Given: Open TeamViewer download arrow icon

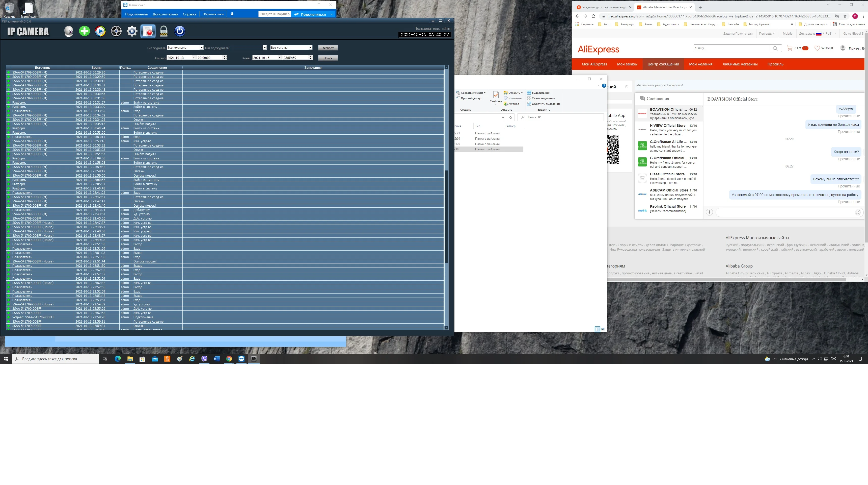Looking at the screenshot, I should [232, 14].
